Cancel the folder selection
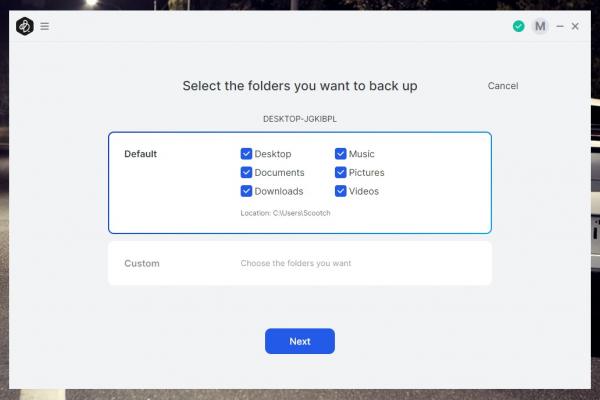The width and height of the screenshot is (600, 400). click(x=503, y=86)
